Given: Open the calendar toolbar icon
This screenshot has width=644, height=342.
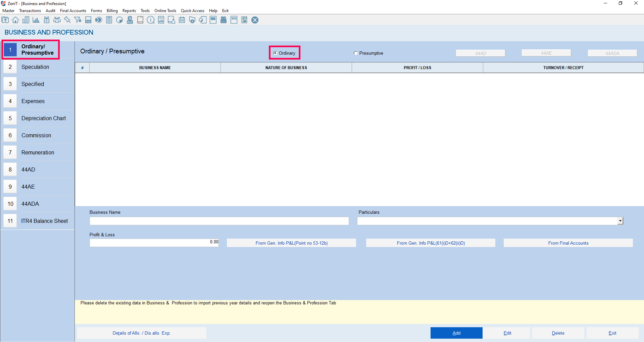Looking at the screenshot, I should 182,20.
